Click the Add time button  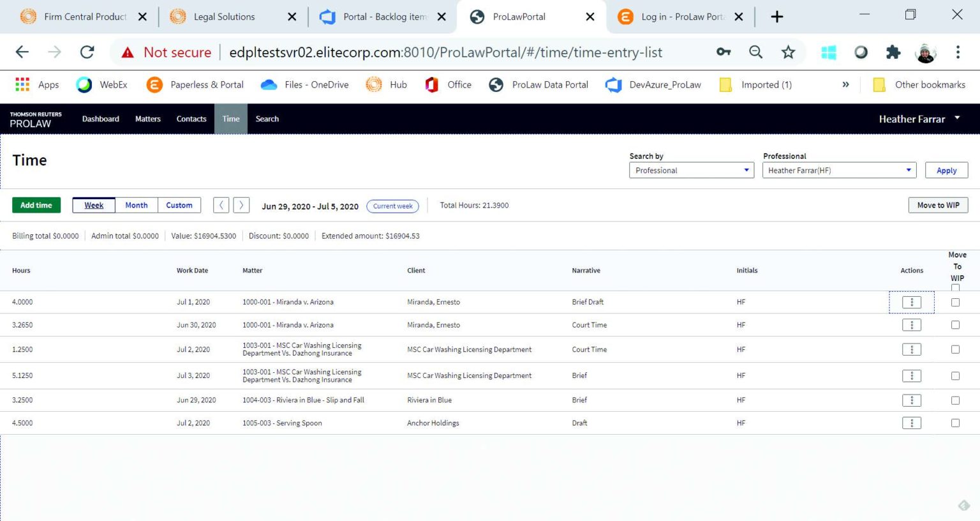(36, 205)
